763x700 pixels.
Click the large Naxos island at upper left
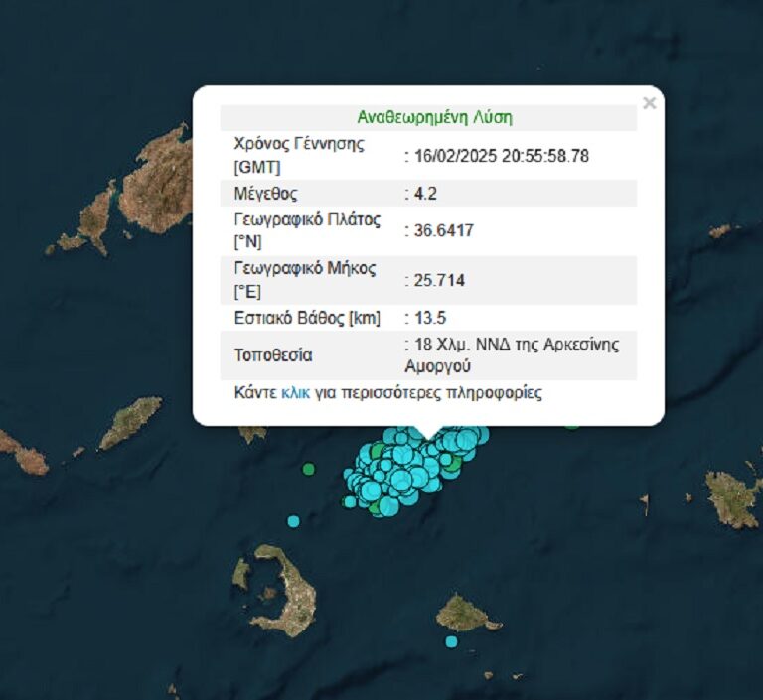click(159, 179)
